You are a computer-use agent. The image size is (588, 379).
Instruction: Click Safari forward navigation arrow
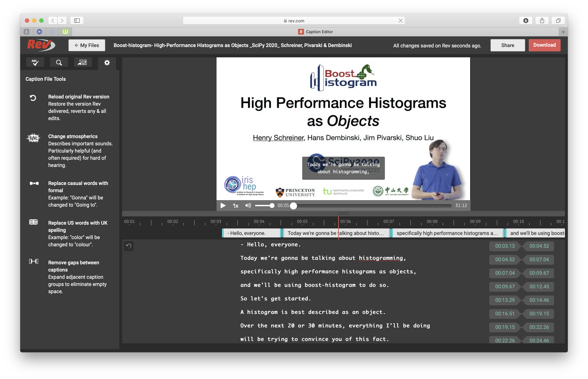click(x=62, y=20)
